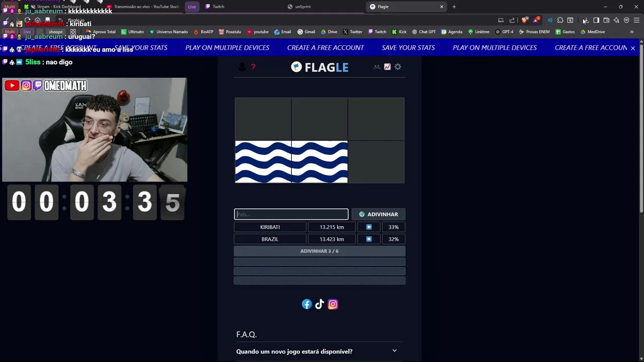Image resolution: width=644 pixels, height=362 pixels.
Task: Open BioATP bookmark
Action: tap(204, 32)
